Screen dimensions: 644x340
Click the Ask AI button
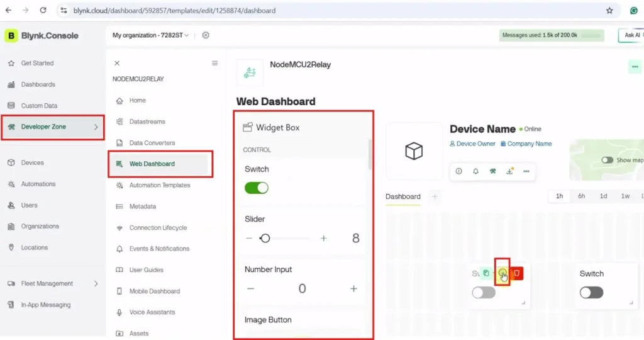point(631,35)
